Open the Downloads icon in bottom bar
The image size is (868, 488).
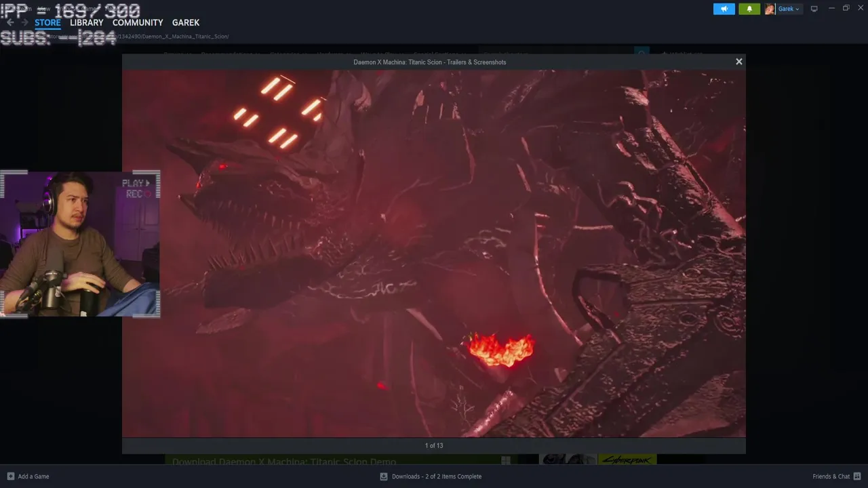tap(384, 476)
